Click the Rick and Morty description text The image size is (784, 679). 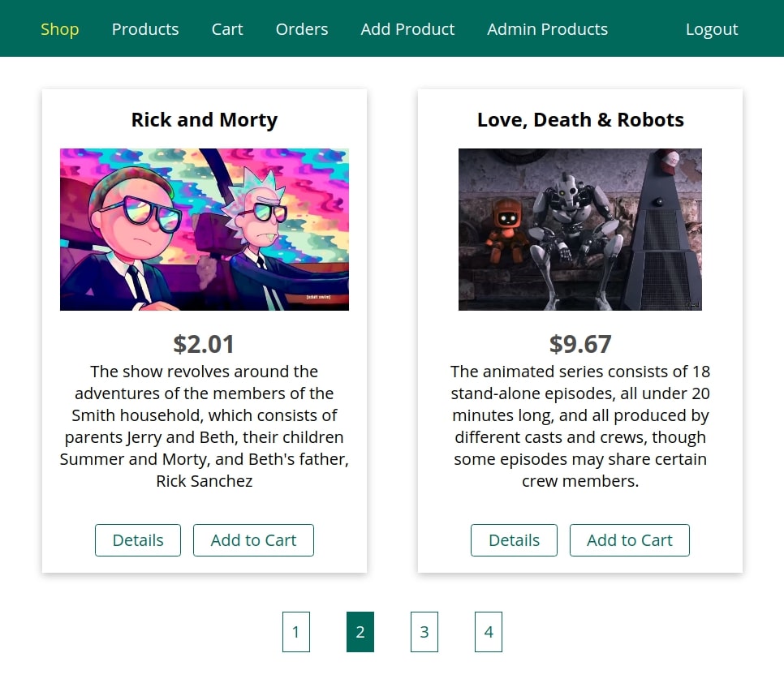[205, 426]
